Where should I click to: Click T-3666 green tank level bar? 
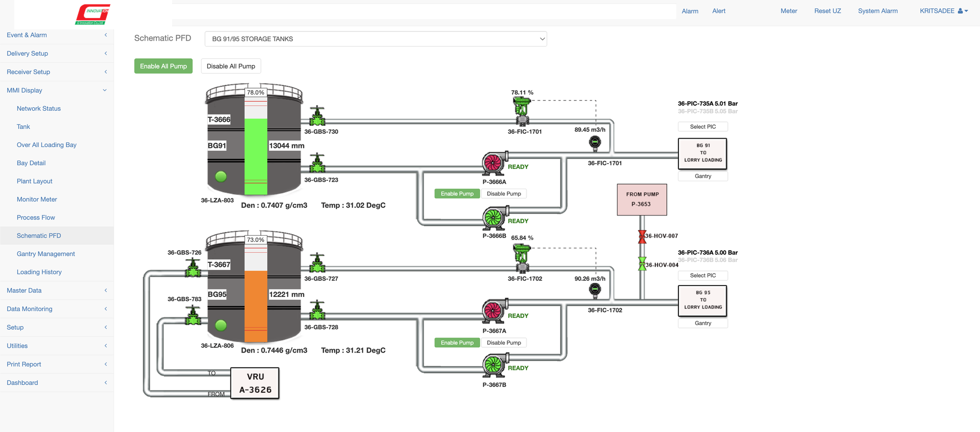256,157
